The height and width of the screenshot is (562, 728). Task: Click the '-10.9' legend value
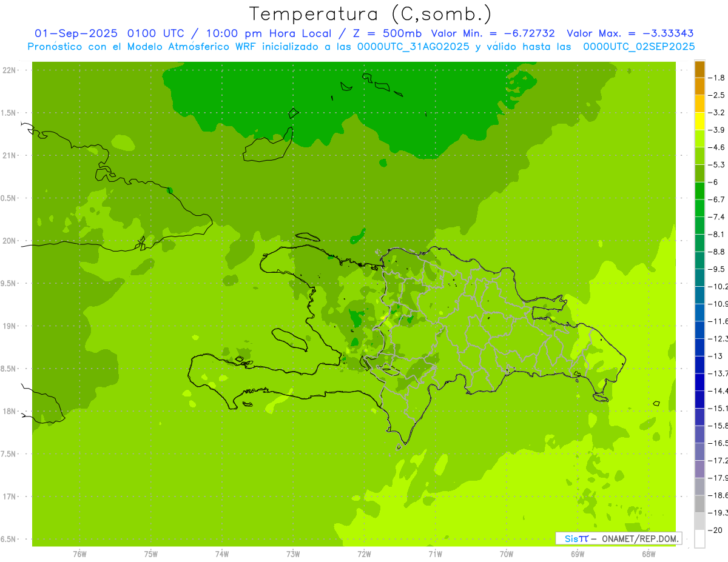pos(718,304)
